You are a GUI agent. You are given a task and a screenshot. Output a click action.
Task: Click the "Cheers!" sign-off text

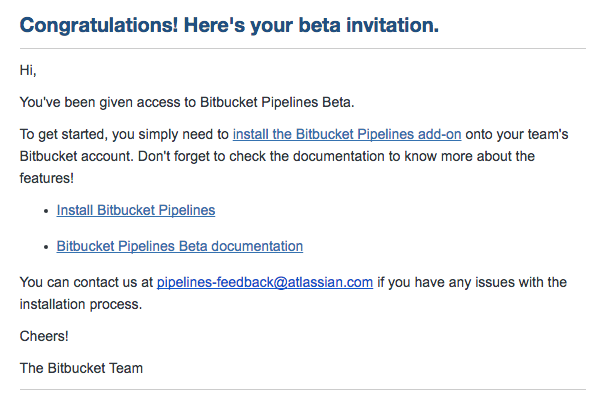click(45, 336)
